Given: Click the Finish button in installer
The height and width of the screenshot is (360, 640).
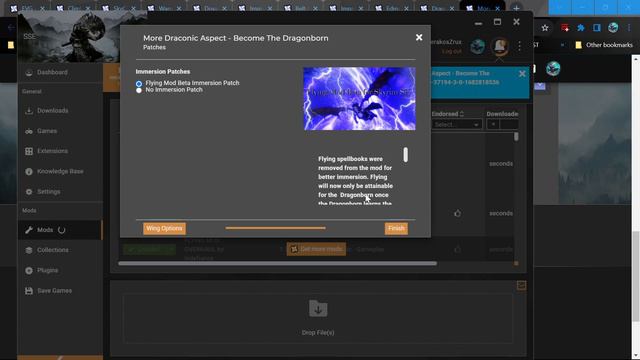Looking at the screenshot, I should [x=396, y=229].
